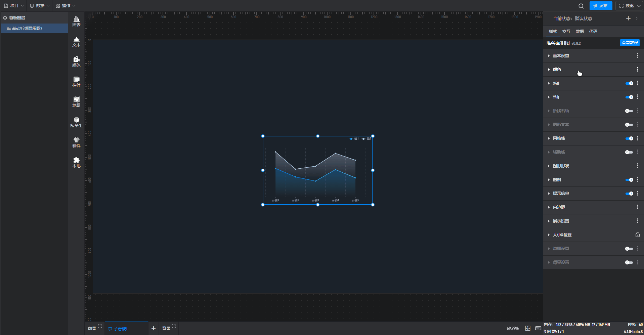
Task: Open the 鲸孪生 components panel
Action: (76, 122)
